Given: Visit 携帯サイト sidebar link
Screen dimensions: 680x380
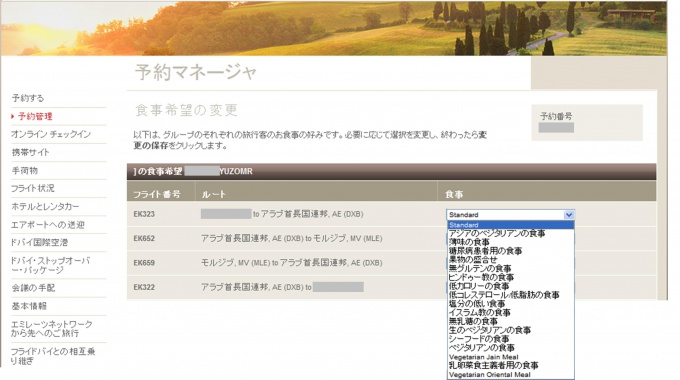Looking at the screenshot, I should point(30,152).
